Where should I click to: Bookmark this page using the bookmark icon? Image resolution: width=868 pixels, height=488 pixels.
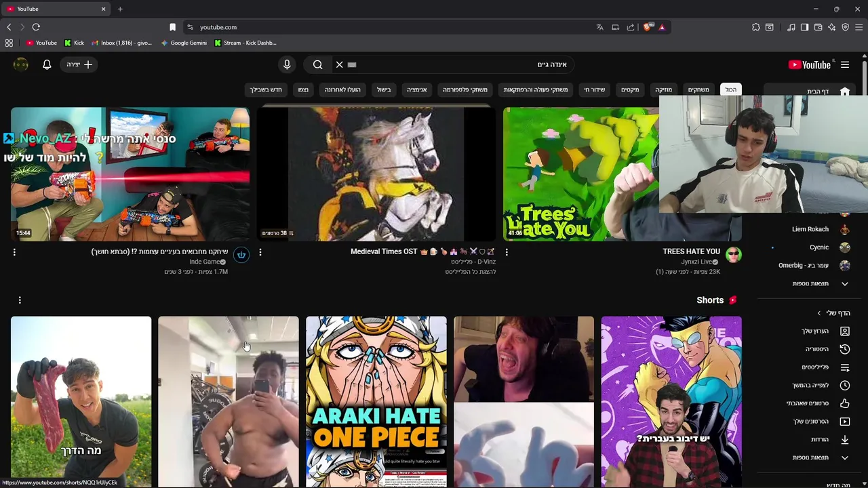click(x=172, y=27)
